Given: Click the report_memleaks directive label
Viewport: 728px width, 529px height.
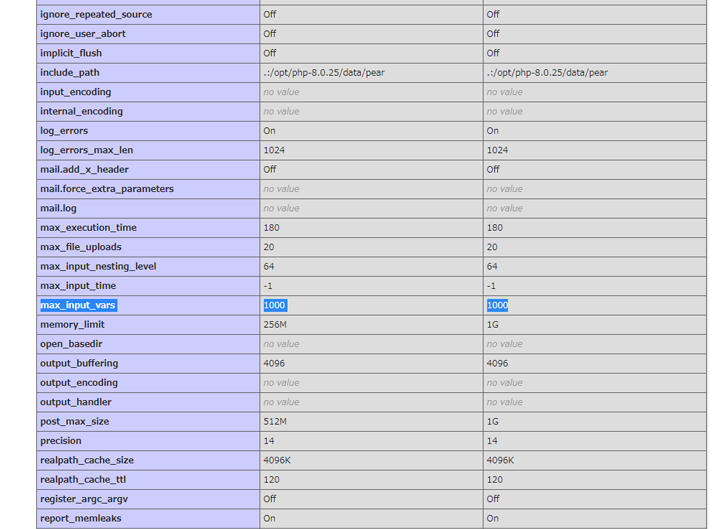Looking at the screenshot, I should (81, 518).
